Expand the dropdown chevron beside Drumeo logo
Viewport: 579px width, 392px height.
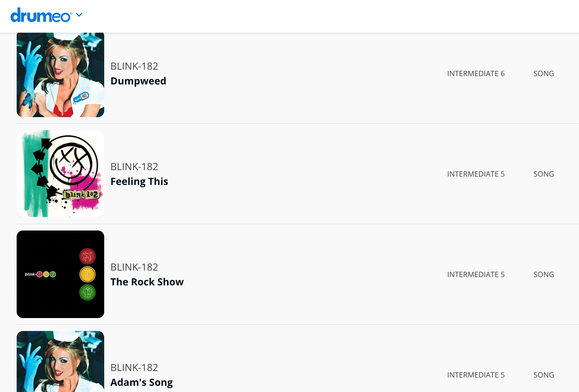click(79, 15)
